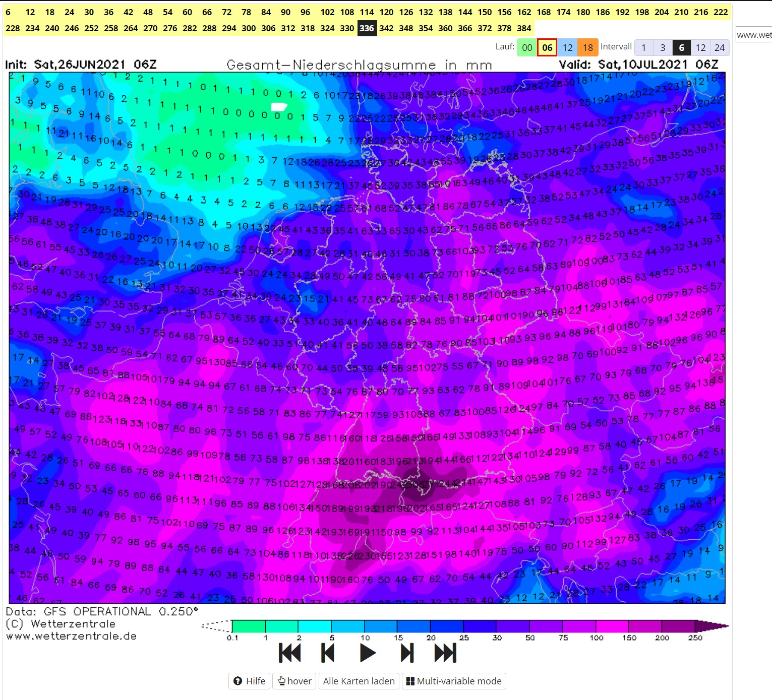Select forecast hour 228
This screenshot has width=772, height=700.
coord(13,28)
